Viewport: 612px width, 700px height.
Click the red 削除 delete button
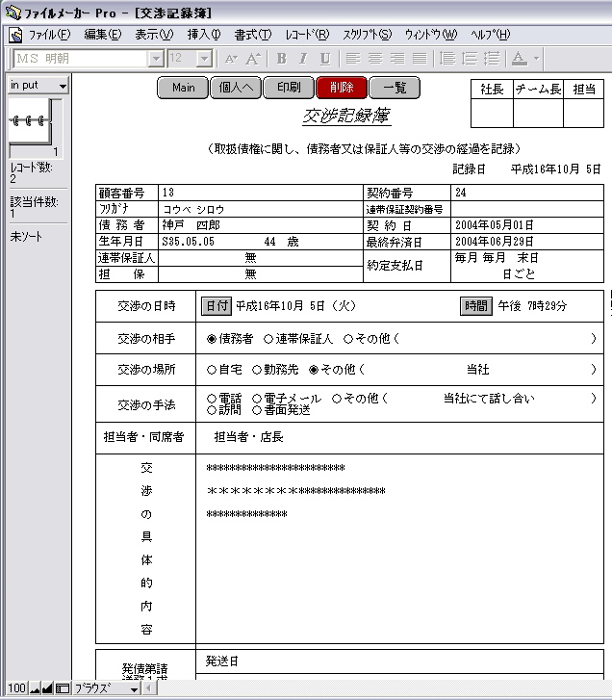(342, 88)
